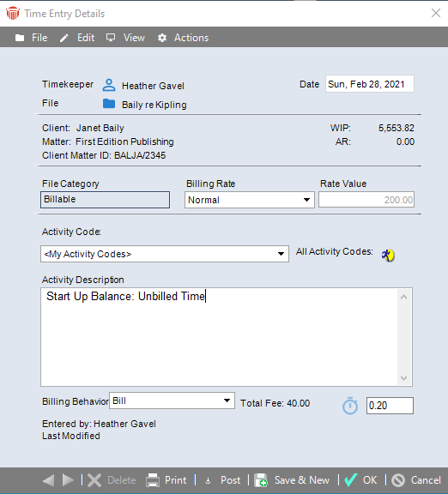This screenshot has height=494, width=448.
Task: Click the Save & New icon
Action: coord(261,480)
